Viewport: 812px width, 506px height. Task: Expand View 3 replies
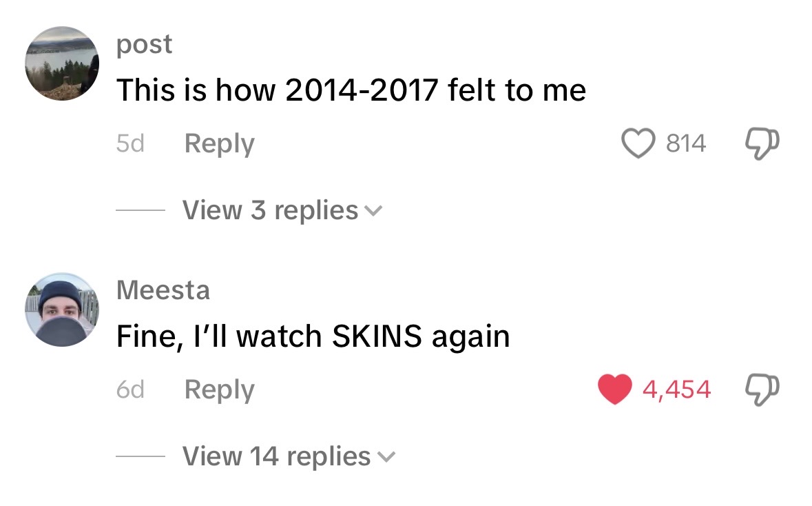[270, 210]
